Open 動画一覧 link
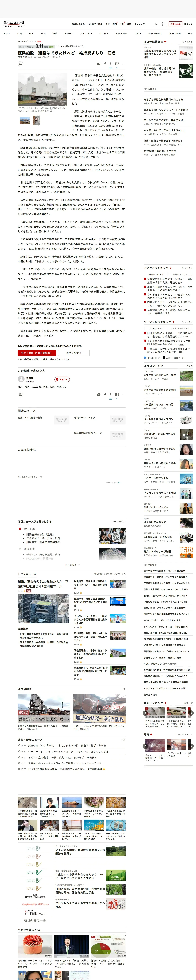This screenshot has width=196, height=980. point(188,703)
